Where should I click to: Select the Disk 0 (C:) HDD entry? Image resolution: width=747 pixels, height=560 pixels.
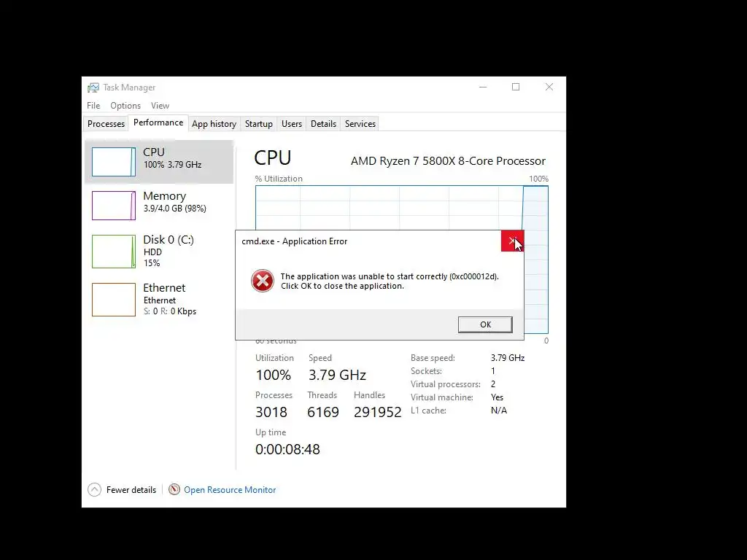coord(159,252)
